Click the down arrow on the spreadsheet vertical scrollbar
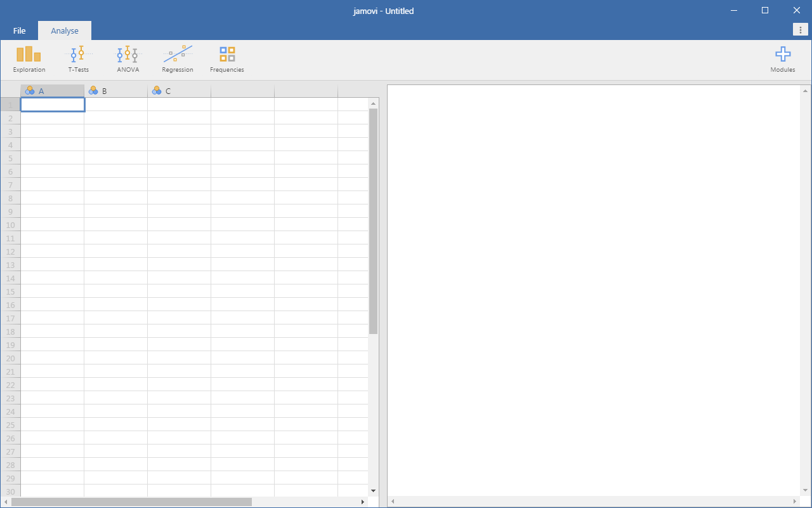This screenshot has height=508, width=812. click(x=373, y=490)
